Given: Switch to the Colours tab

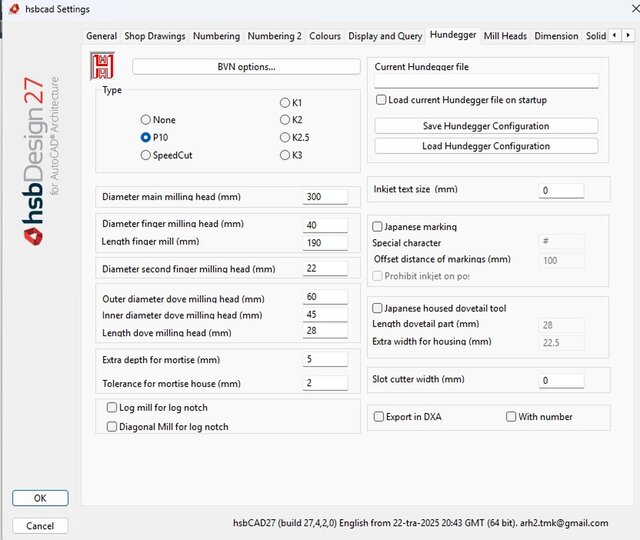Looking at the screenshot, I should (x=325, y=36).
